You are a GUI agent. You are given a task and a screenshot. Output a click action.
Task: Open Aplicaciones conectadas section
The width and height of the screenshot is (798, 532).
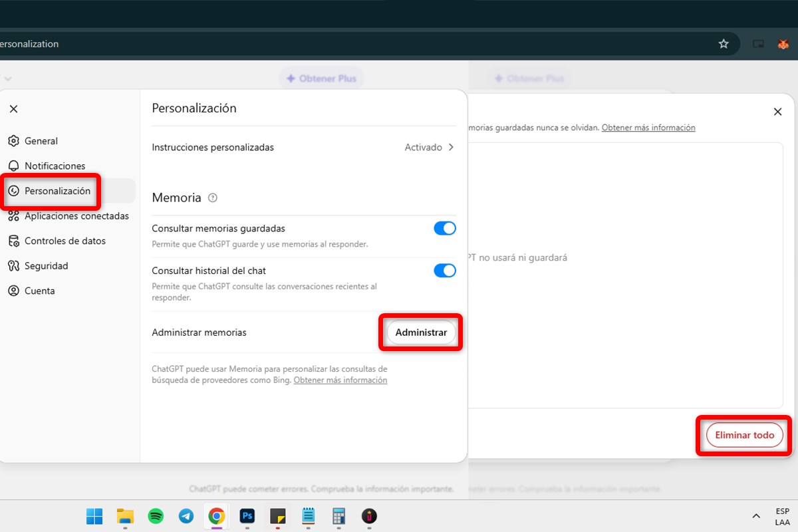[x=68, y=215]
